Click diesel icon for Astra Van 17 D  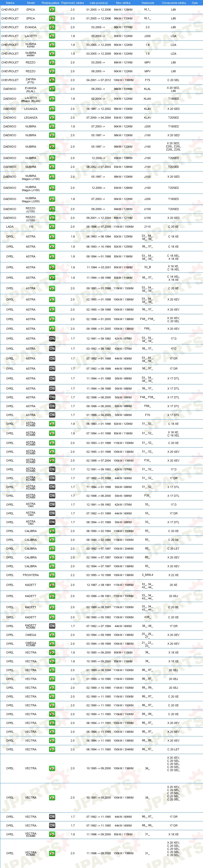click(x=52, y=505)
